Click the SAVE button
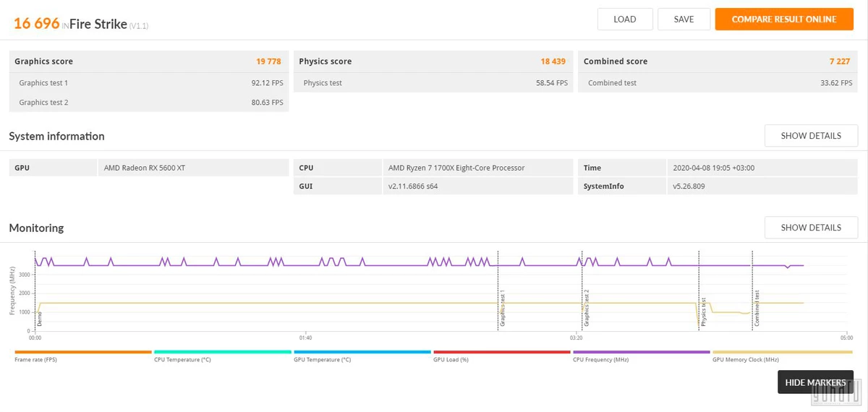This screenshot has height=412, width=868. tap(684, 20)
